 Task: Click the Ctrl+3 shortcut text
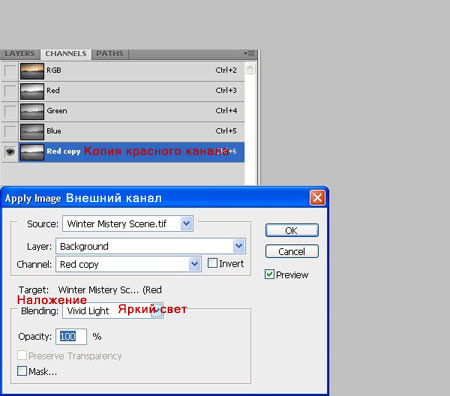226,91
